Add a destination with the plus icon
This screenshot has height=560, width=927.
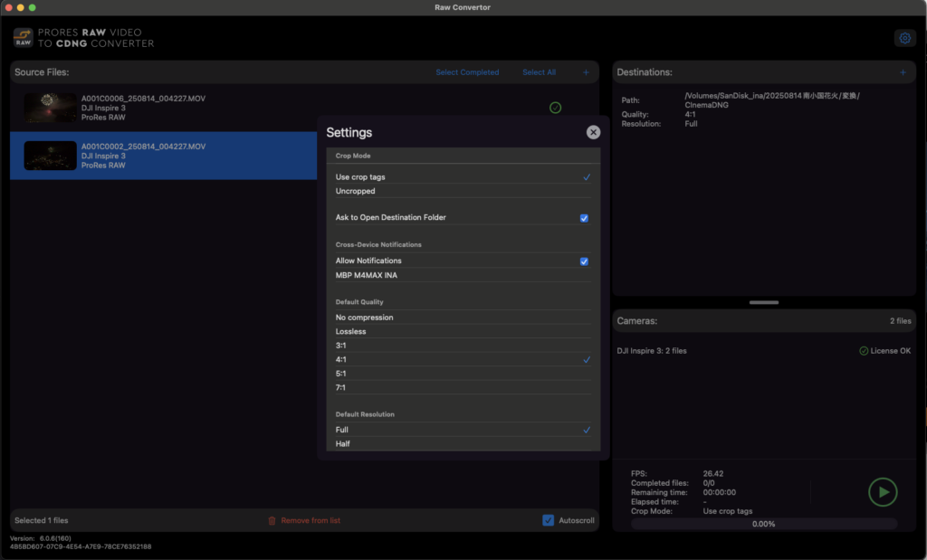pos(903,72)
